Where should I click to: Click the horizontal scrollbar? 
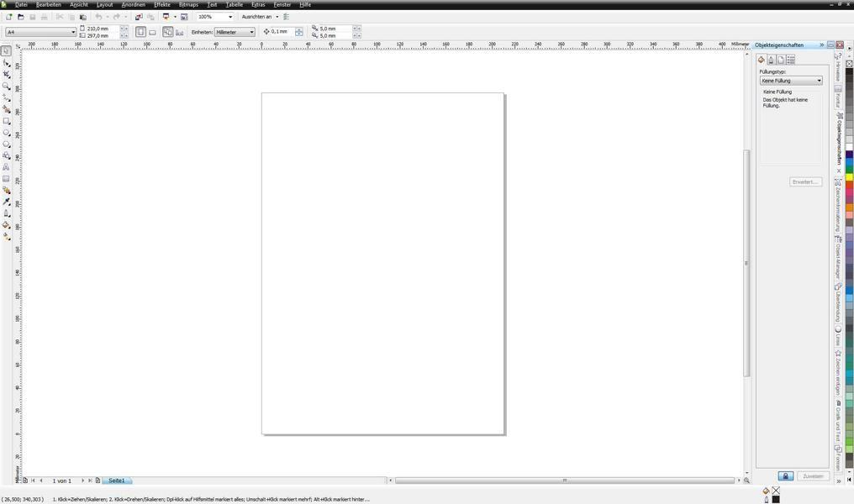click(x=564, y=480)
